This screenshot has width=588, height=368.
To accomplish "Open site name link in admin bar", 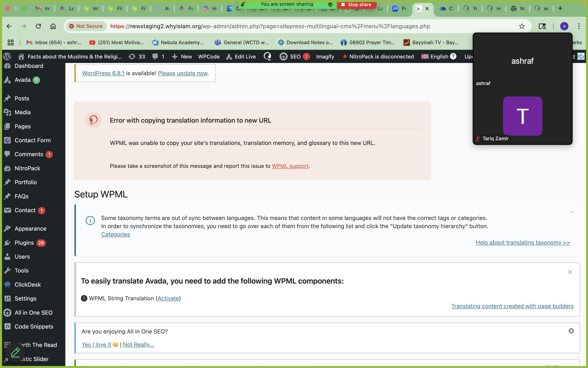I will point(70,56).
